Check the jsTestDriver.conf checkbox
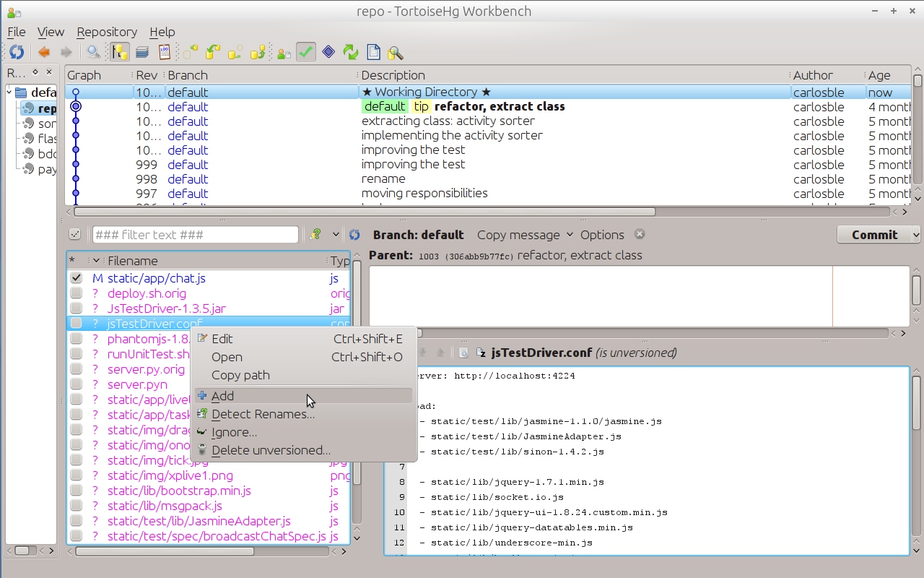The width and height of the screenshot is (924, 578). coord(77,323)
